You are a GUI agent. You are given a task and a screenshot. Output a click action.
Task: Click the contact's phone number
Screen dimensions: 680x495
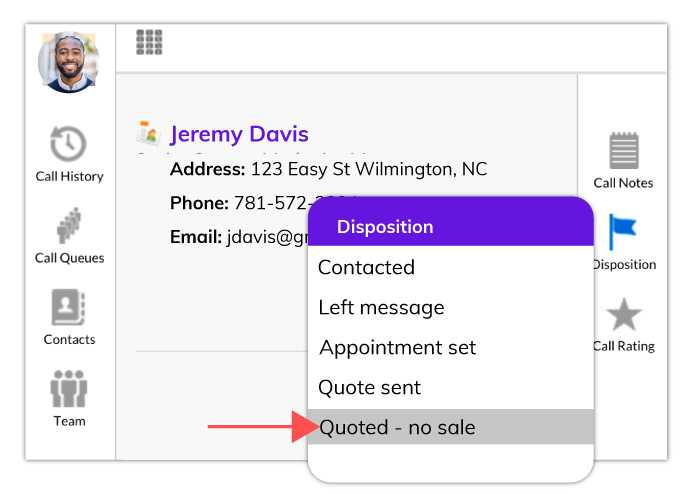click(271, 203)
